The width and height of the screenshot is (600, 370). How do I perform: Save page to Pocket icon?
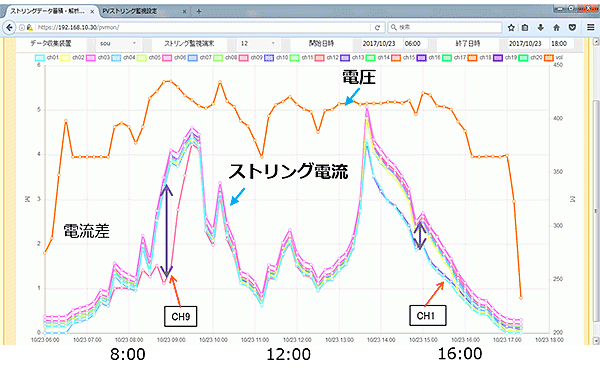point(572,28)
